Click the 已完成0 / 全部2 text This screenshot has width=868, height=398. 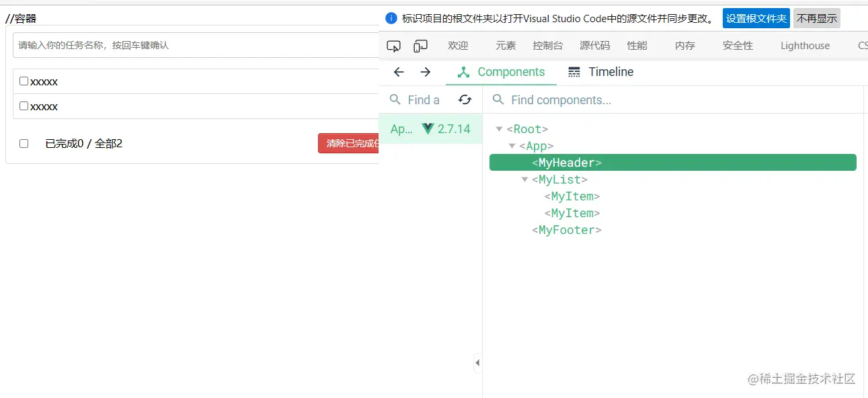pos(83,143)
